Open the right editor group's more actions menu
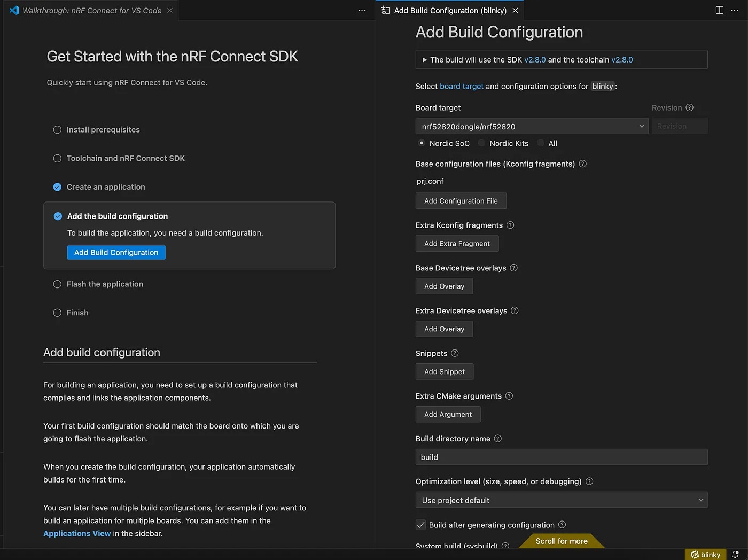The image size is (748, 560). pos(735,10)
